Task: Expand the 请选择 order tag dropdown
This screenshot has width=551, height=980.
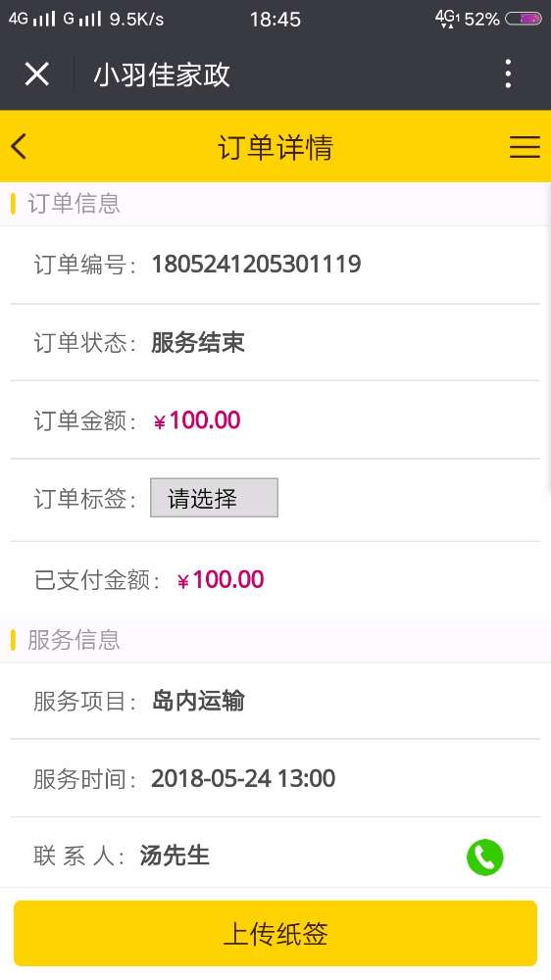Action: 214,498
